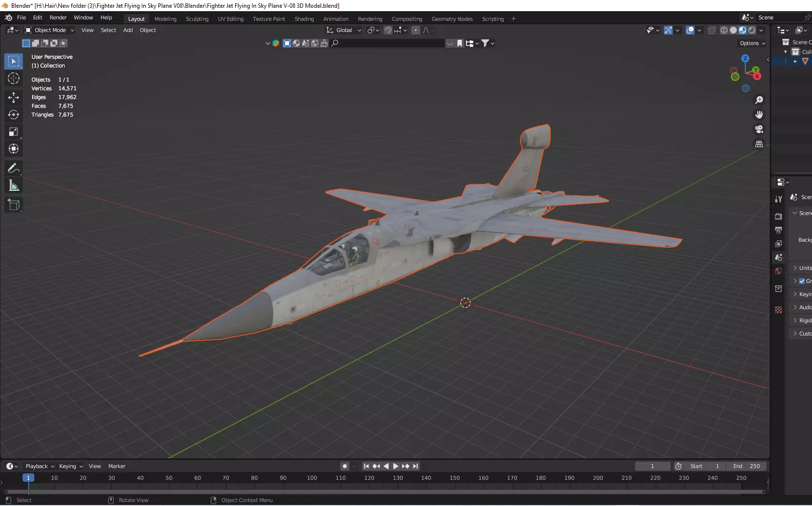Jump to the timeline start frame
The width and height of the screenshot is (812, 506).
366,466
